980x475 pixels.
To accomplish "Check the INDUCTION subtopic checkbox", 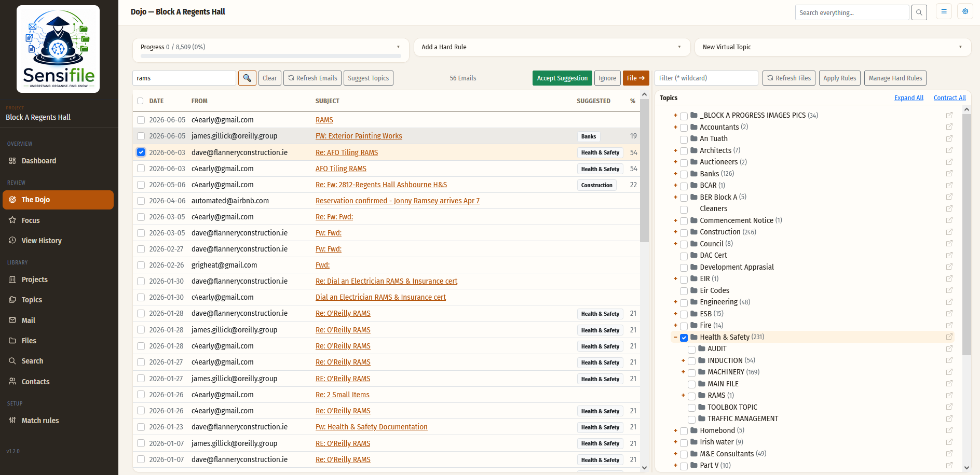I will (691, 361).
